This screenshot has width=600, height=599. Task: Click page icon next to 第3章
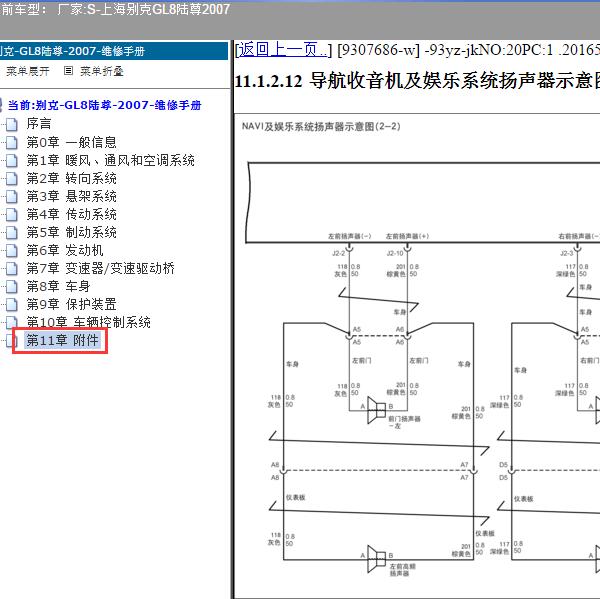pos(12,196)
